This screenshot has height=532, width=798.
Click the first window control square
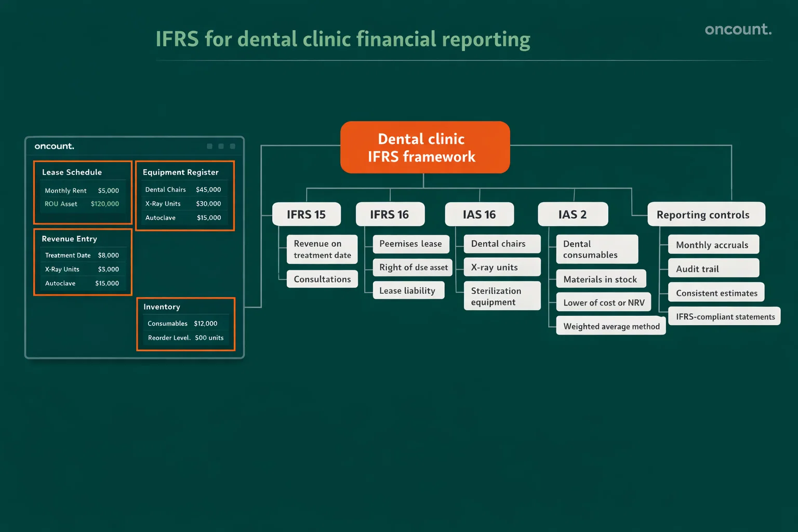tap(209, 146)
